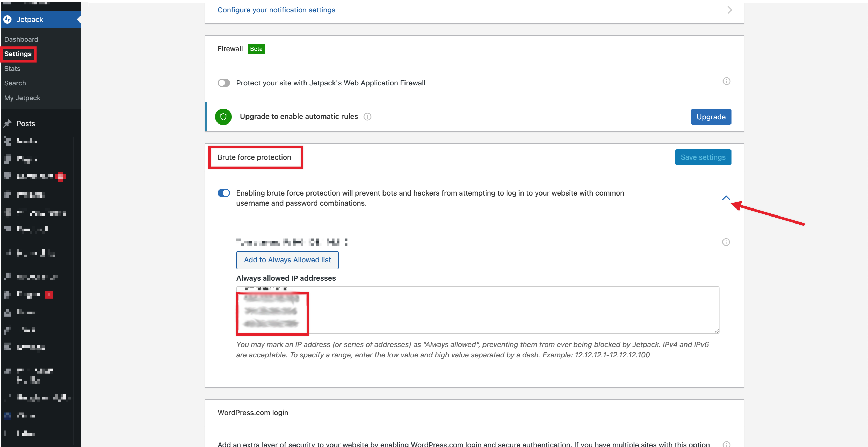Click the 'Enabling brute force protection will prevent bots' description
This screenshot has height=447, width=868.
point(430,198)
